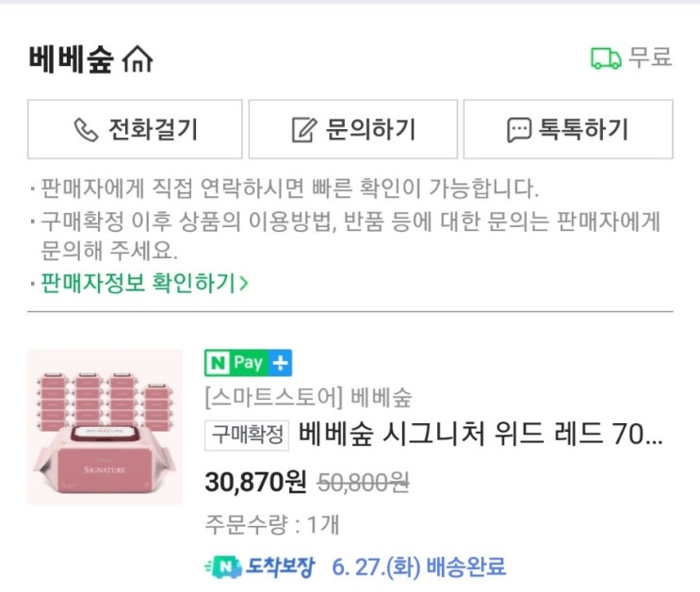
Task: Tap the 베베숲 store name heading
Action: pos(71,59)
